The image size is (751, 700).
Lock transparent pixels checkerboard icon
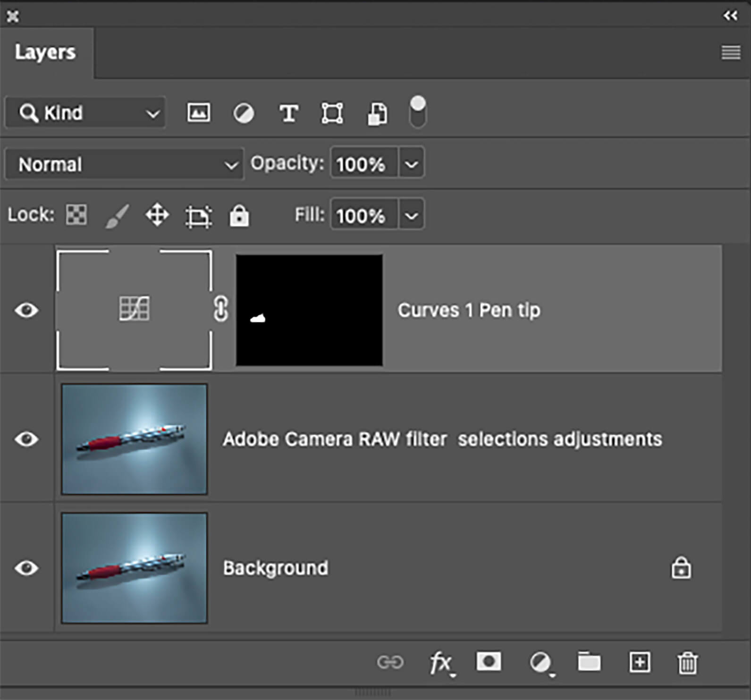point(76,215)
